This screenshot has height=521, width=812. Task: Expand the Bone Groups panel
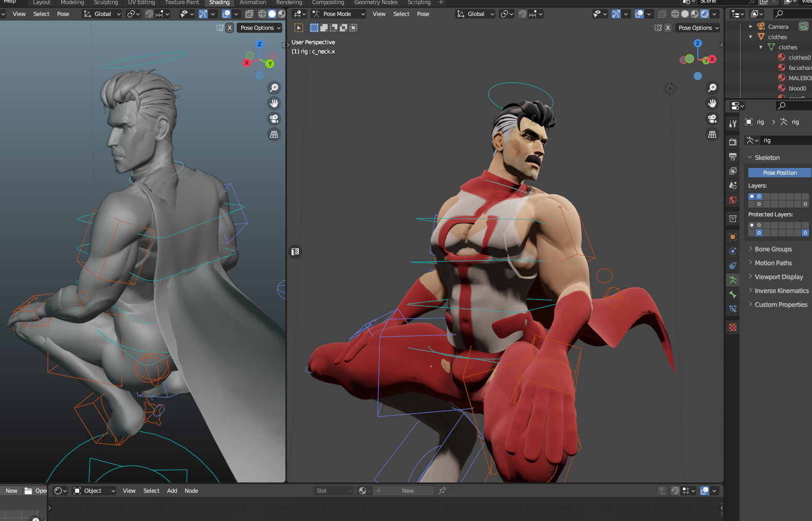[x=773, y=249]
